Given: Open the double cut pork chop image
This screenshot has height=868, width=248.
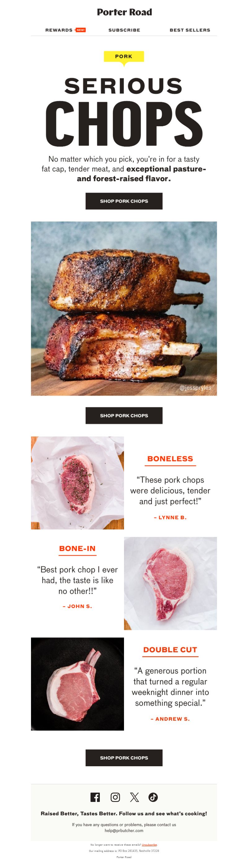Looking at the screenshot, I should pos(77,684).
